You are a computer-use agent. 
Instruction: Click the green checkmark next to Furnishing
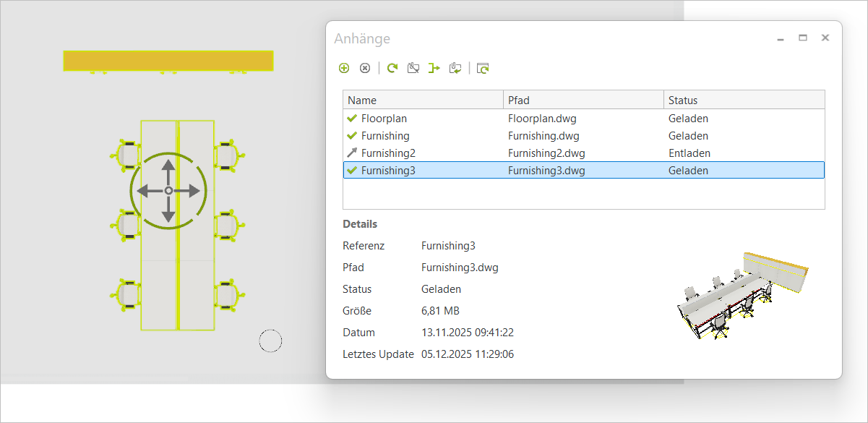point(351,135)
